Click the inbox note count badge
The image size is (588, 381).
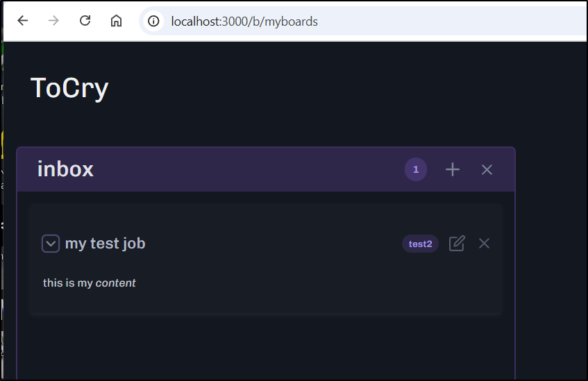(416, 169)
